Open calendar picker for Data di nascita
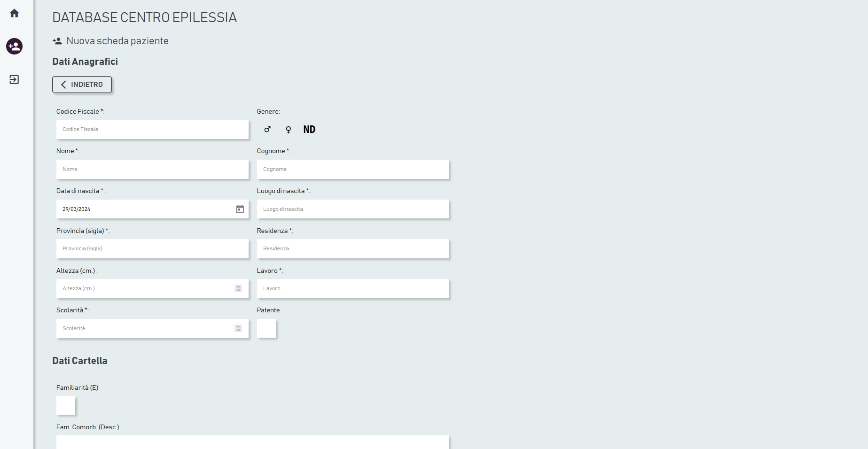This screenshot has width=868, height=449. [240, 209]
